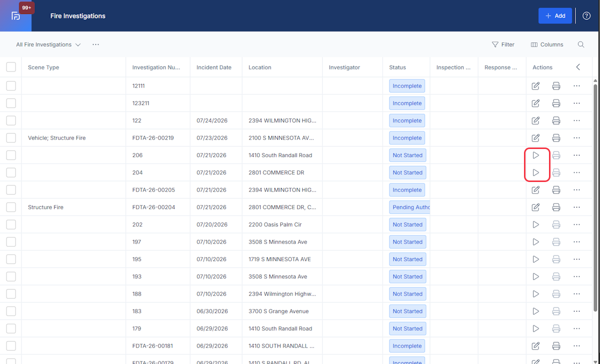Open the Filter panel
Screen dimensions: 600x364
(x=503, y=44)
